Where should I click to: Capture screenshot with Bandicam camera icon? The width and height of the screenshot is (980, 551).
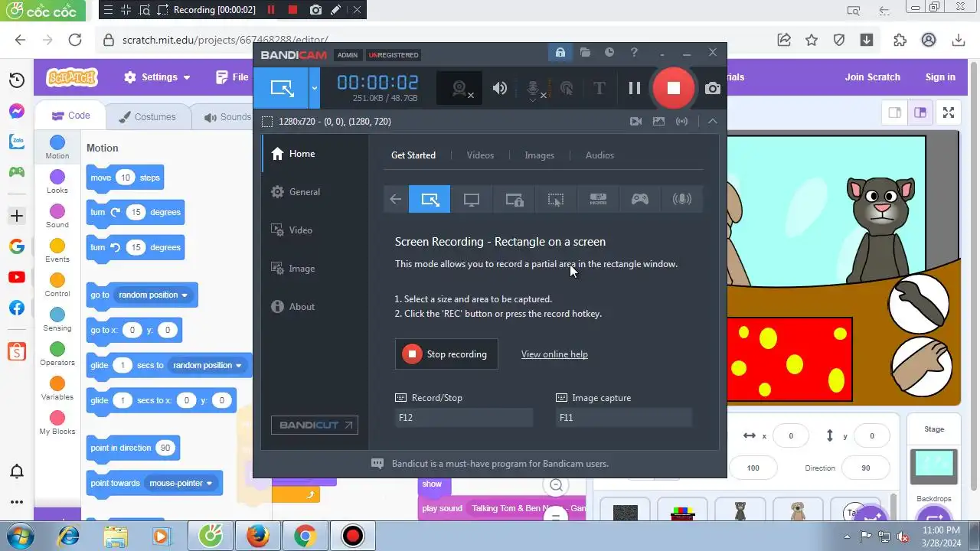713,89
